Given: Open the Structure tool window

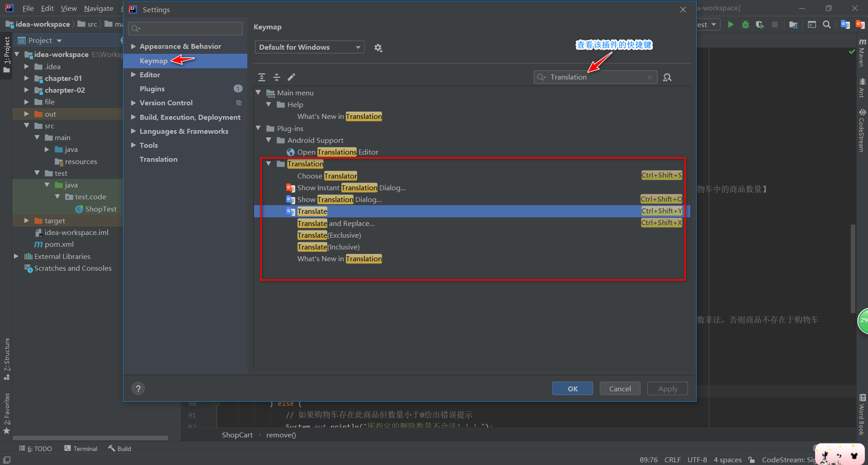Looking at the screenshot, I should 7,358.
